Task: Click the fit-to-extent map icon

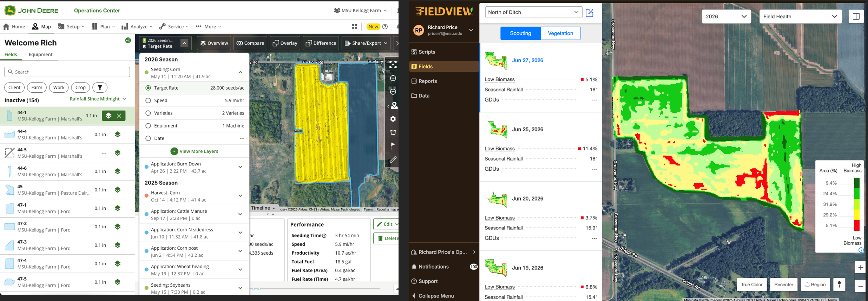Action: coord(393,65)
